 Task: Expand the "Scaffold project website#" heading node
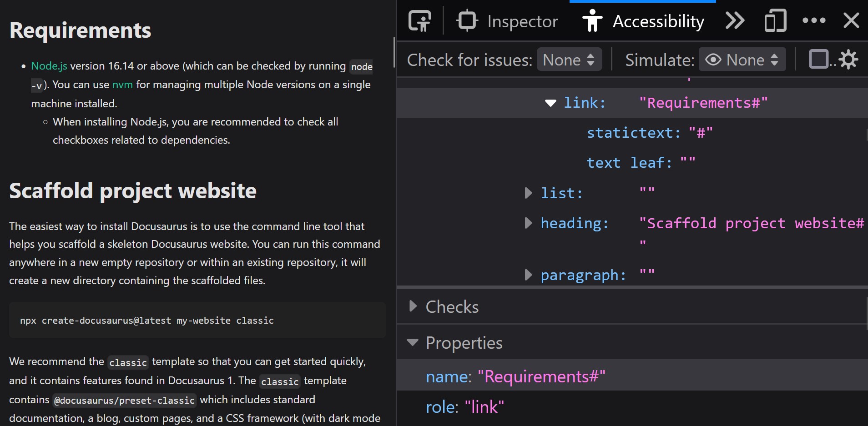(528, 223)
